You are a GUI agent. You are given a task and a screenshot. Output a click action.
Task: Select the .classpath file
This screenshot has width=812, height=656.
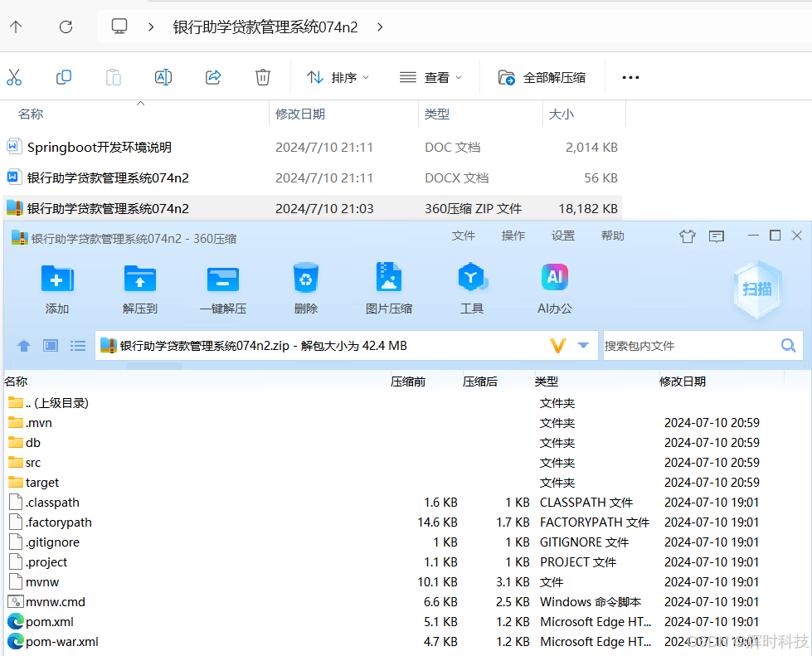click(x=45, y=503)
